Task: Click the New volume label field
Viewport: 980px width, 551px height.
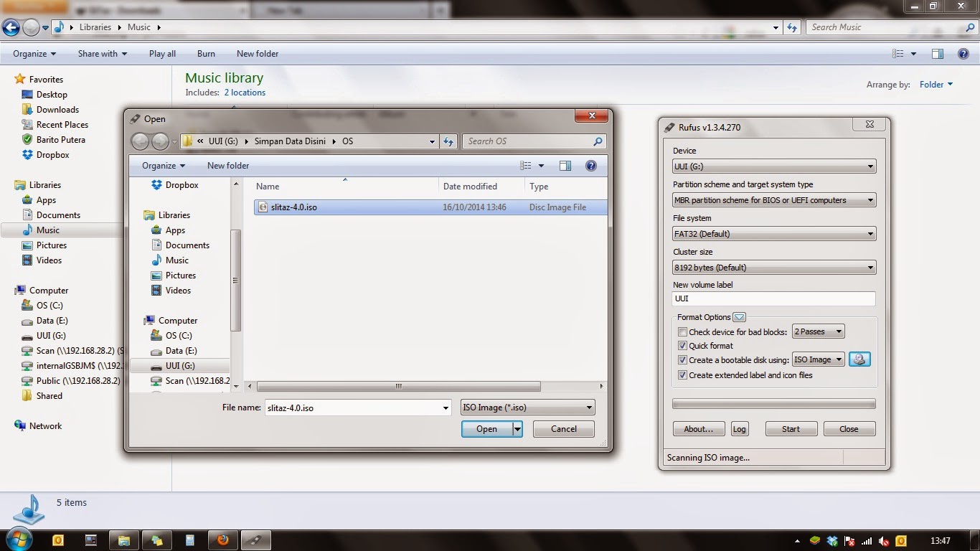Action: tap(774, 298)
